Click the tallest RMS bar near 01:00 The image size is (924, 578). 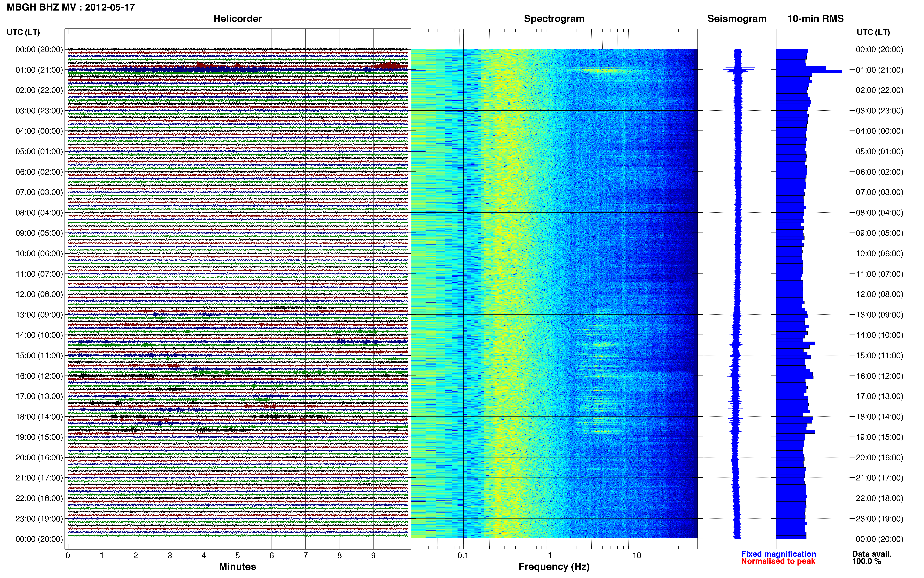[809, 71]
